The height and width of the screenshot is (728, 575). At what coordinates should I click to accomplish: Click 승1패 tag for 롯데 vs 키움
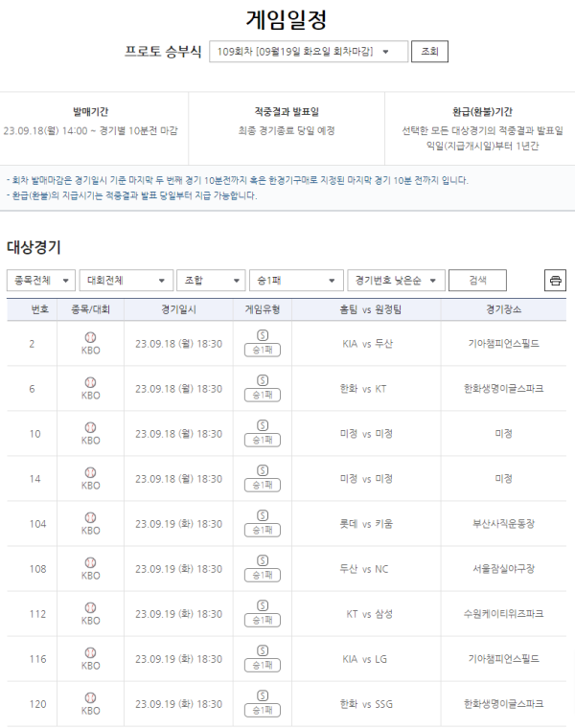[263, 531]
